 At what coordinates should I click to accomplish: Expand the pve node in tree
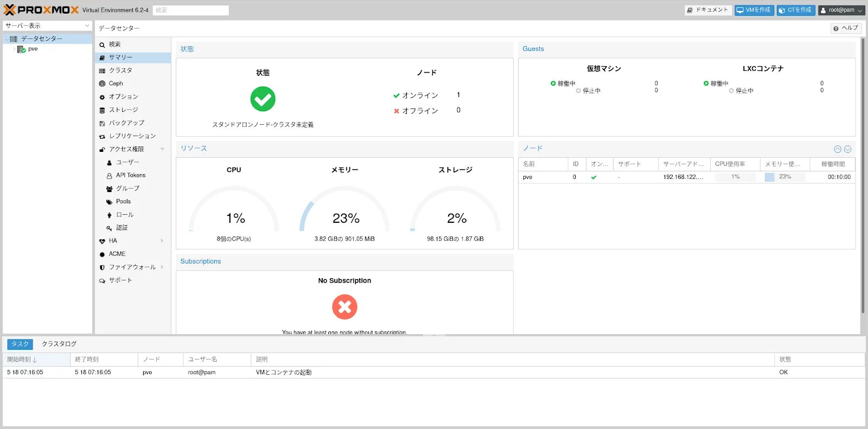[14, 49]
